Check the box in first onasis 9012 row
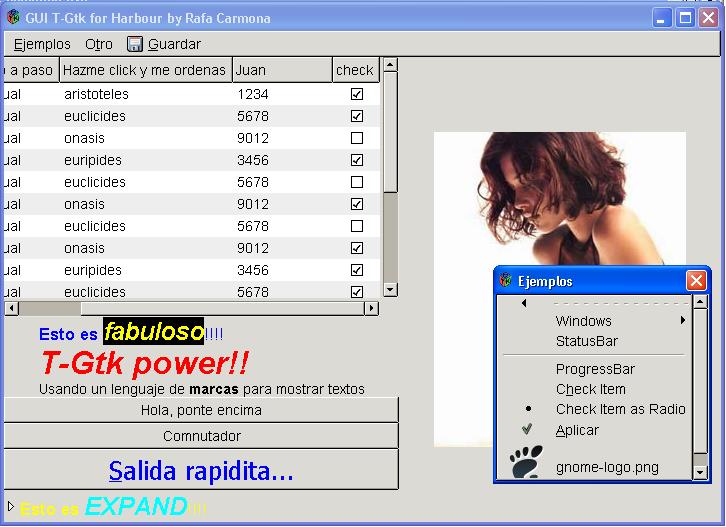This screenshot has width=726, height=527. coord(357,138)
